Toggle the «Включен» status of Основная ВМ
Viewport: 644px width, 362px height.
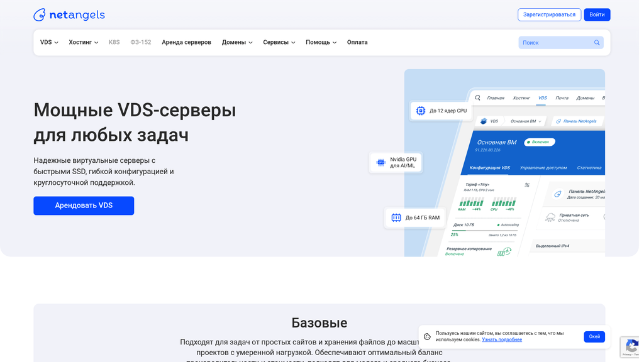click(x=540, y=142)
